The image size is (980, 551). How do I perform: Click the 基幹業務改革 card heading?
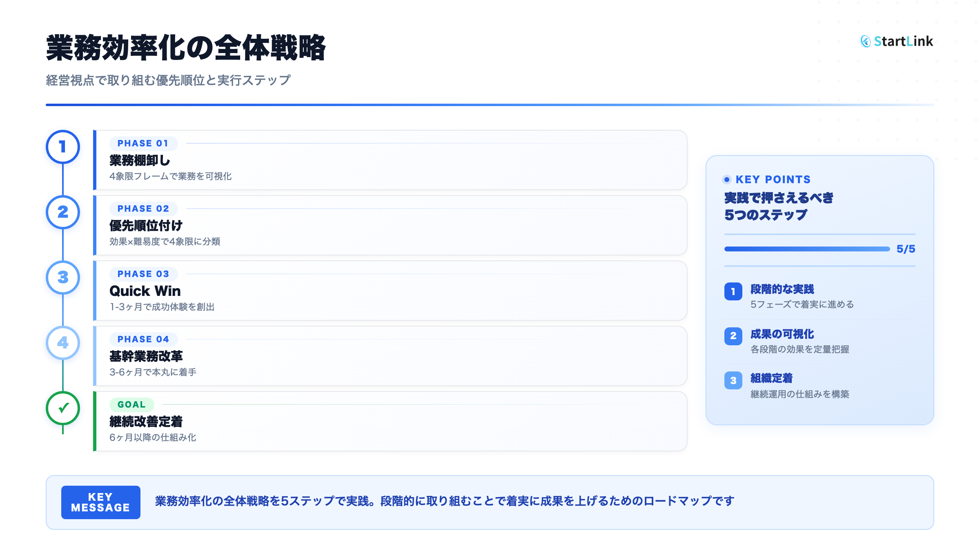click(x=146, y=356)
